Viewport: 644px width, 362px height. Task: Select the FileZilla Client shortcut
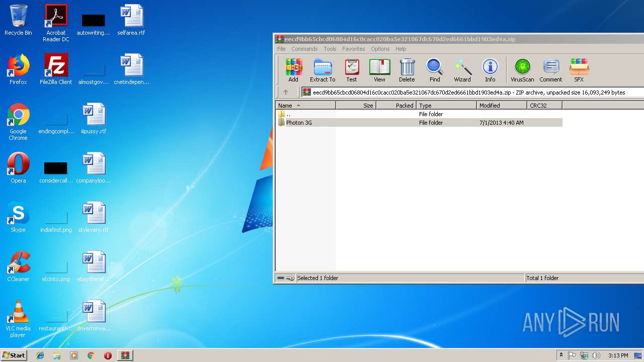pyautogui.click(x=56, y=70)
